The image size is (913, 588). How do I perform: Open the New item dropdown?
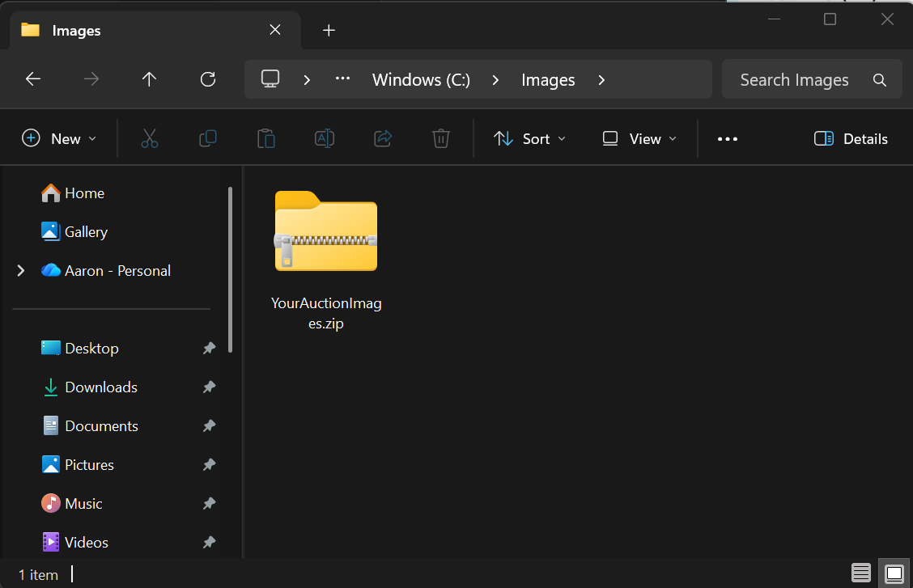[x=59, y=138]
